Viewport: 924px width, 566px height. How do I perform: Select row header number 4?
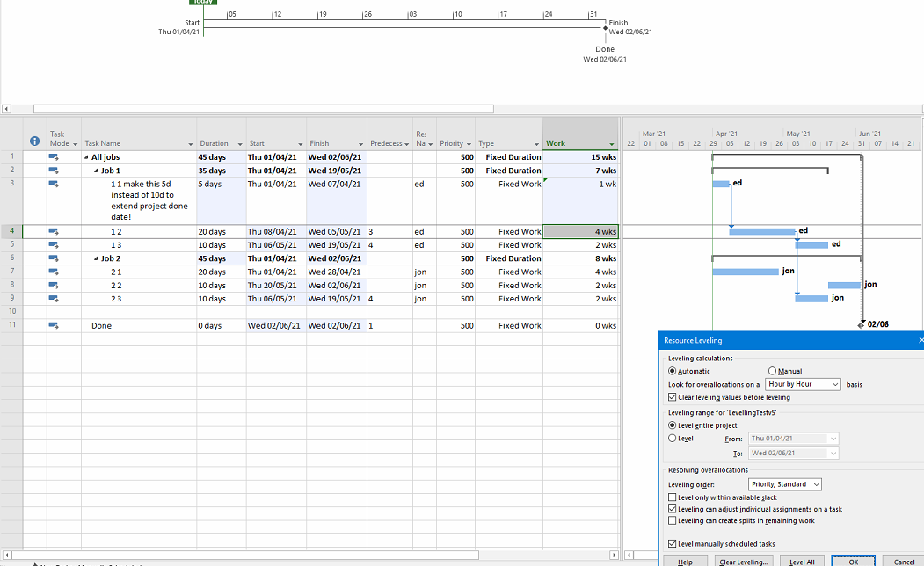coord(11,231)
